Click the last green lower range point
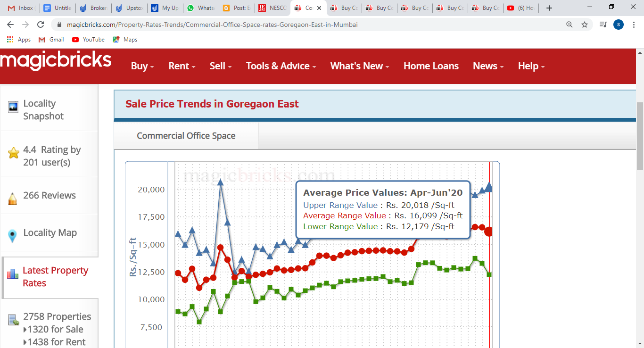 pos(489,274)
